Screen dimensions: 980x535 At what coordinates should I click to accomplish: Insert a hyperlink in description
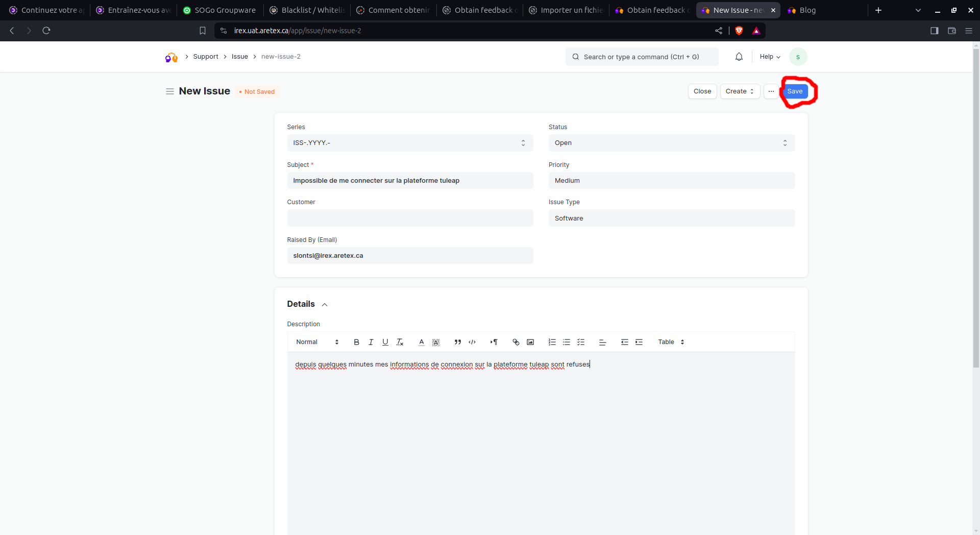[516, 342]
